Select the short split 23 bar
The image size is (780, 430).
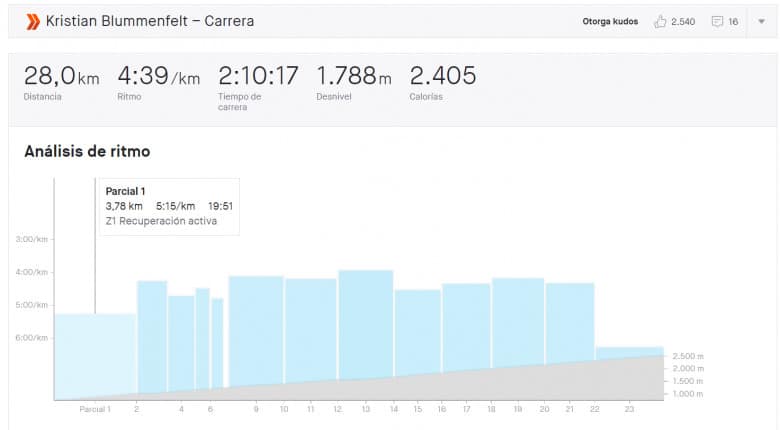point(630,352)
